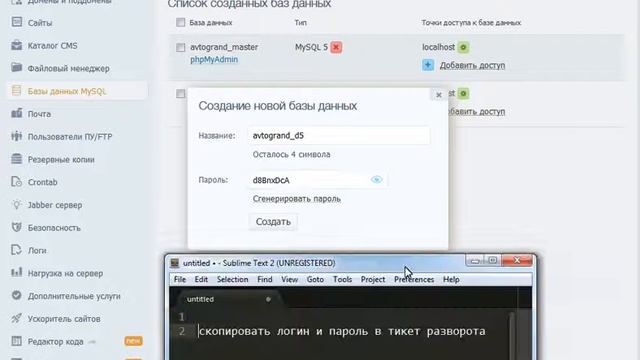Click the Пароль input field
The width and height of the screenshot is (640, 360).
point(317,180)
